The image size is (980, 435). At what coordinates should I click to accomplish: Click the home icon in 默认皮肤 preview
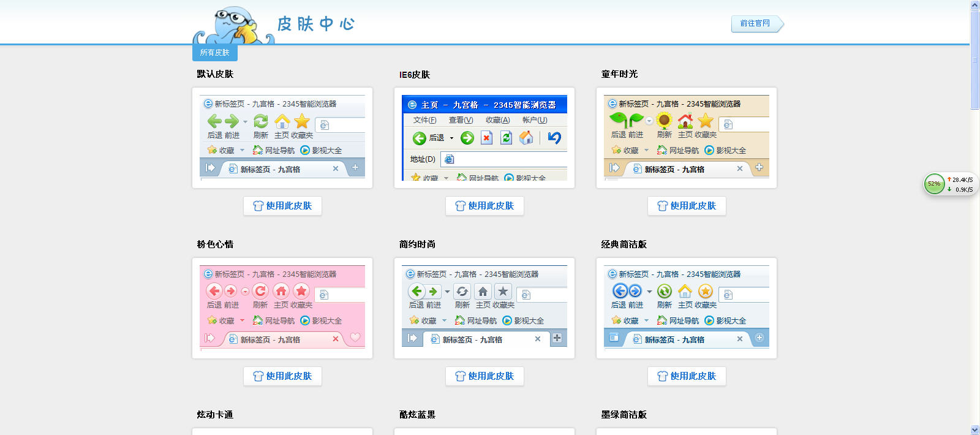[282, 121]
